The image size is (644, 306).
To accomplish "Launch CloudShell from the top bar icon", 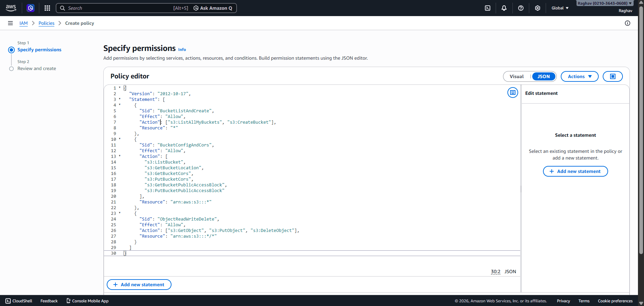I will pyautogui.click(x=488, y=8).
